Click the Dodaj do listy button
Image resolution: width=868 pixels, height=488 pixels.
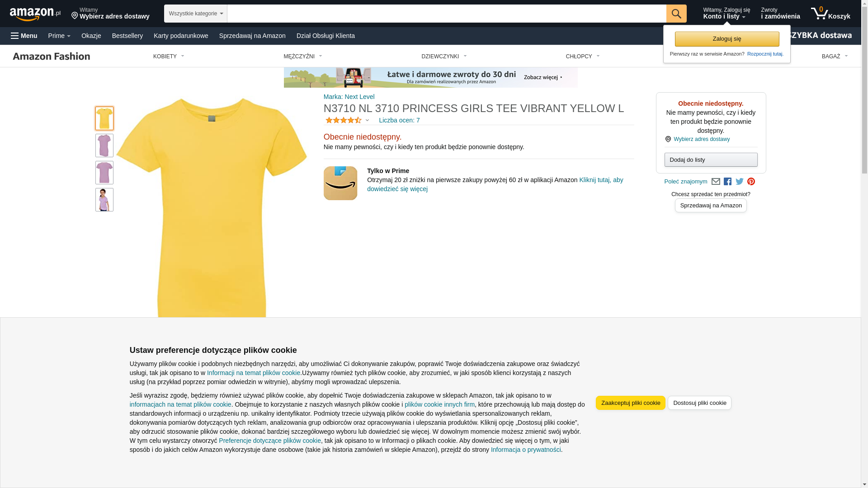coord(711,160)
